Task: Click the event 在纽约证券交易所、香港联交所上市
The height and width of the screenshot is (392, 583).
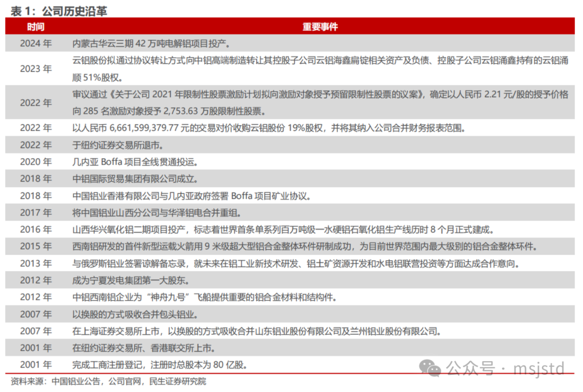Action: point(144,348)
